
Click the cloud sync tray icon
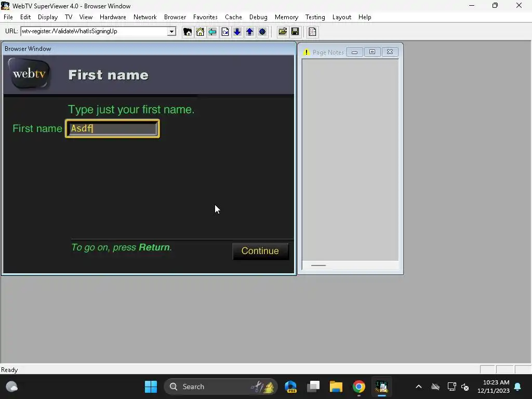[435, 387]
